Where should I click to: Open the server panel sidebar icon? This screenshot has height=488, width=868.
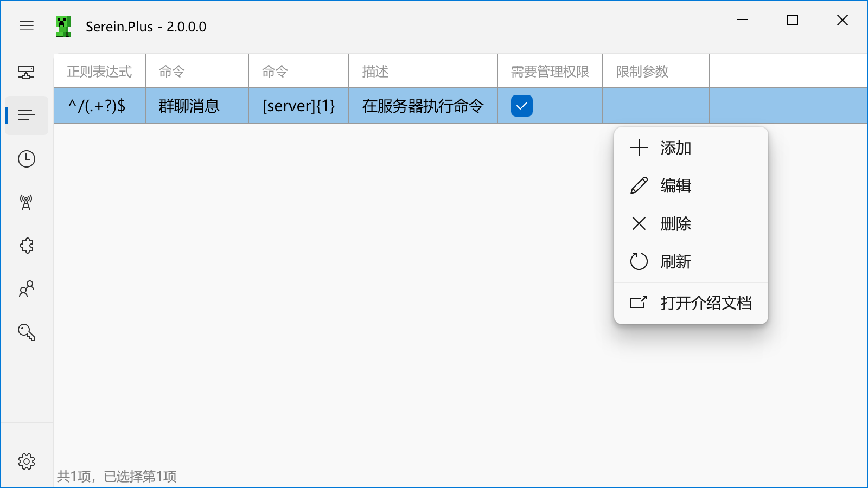tap(26, 72)
